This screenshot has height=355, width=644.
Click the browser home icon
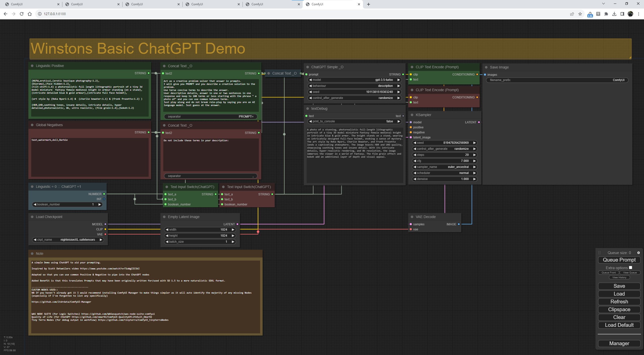coord(30,14)
